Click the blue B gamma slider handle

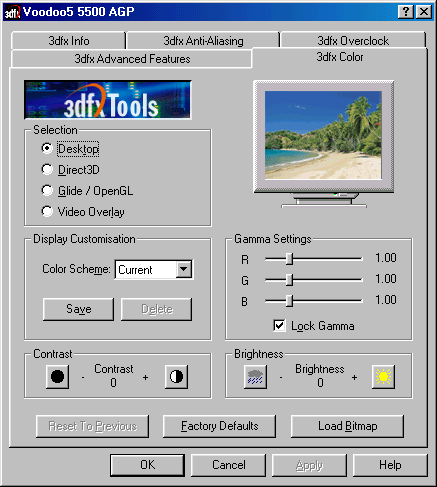290,301
